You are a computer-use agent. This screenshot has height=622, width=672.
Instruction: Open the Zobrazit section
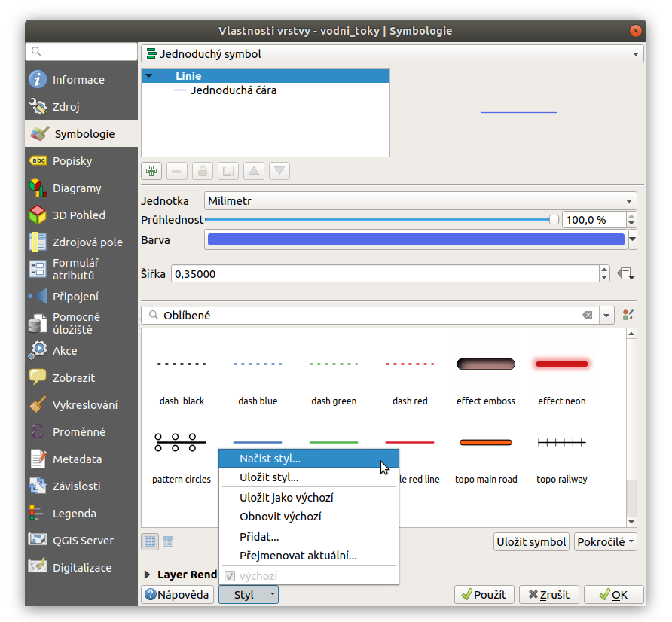pyautogui.click(x=81, y=378)
